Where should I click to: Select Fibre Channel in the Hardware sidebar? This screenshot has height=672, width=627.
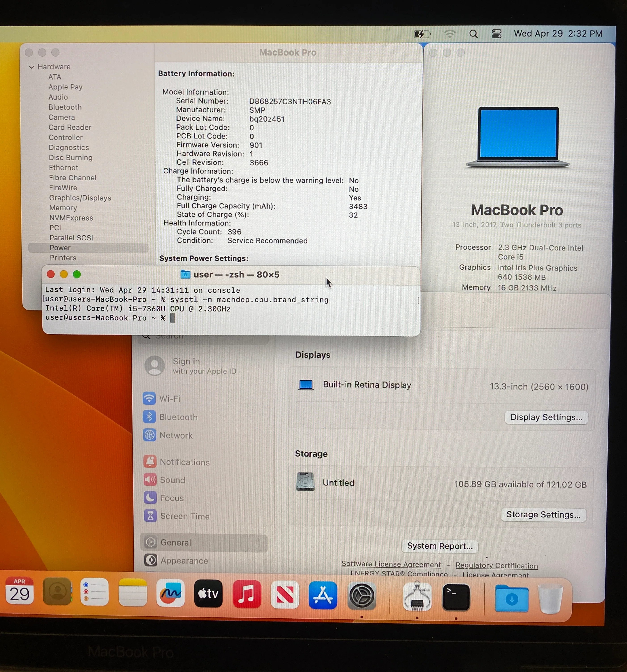pos(72,178)
